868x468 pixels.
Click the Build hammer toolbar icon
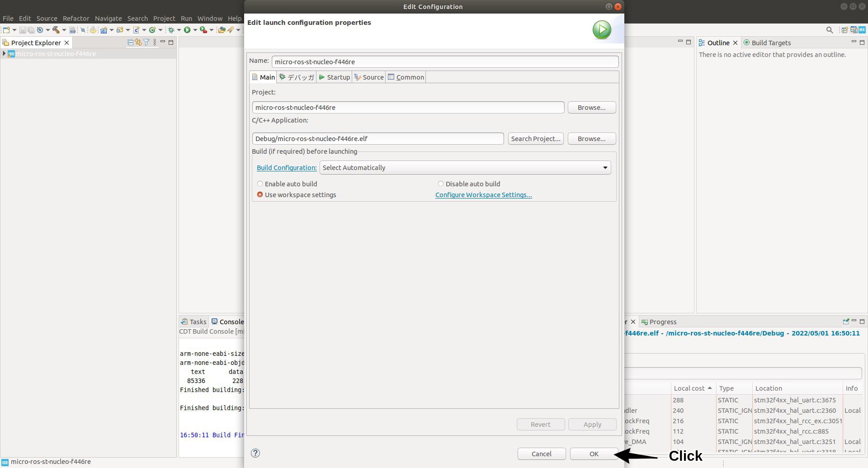56,30
